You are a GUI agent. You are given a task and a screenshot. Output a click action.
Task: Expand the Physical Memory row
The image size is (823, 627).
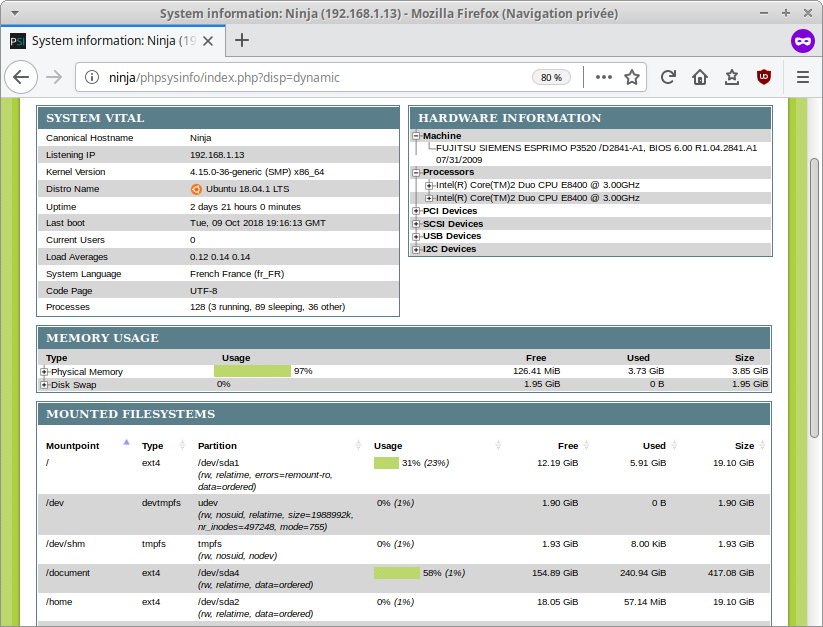44,371
